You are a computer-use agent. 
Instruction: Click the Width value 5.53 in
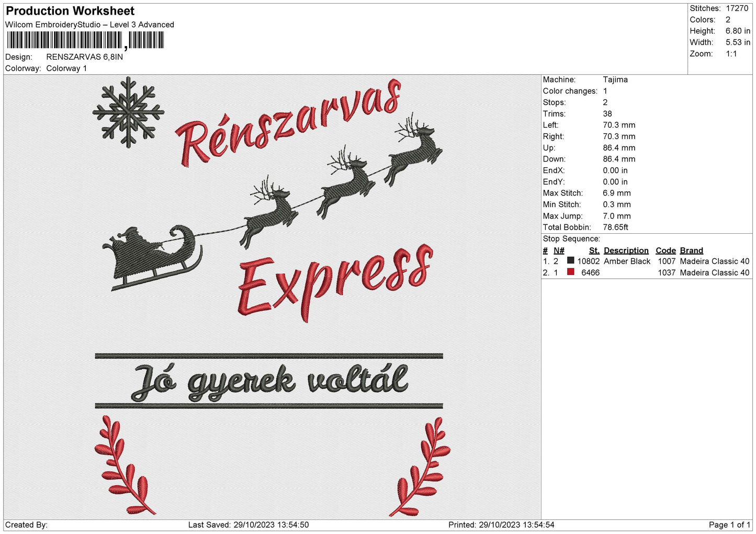coord(738,42)
